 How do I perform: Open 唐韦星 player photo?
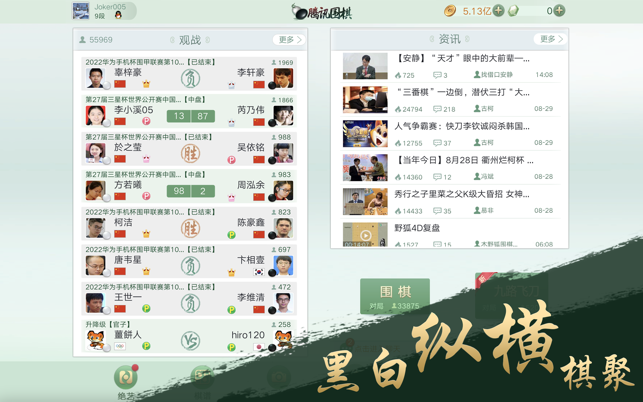[95, 265]
